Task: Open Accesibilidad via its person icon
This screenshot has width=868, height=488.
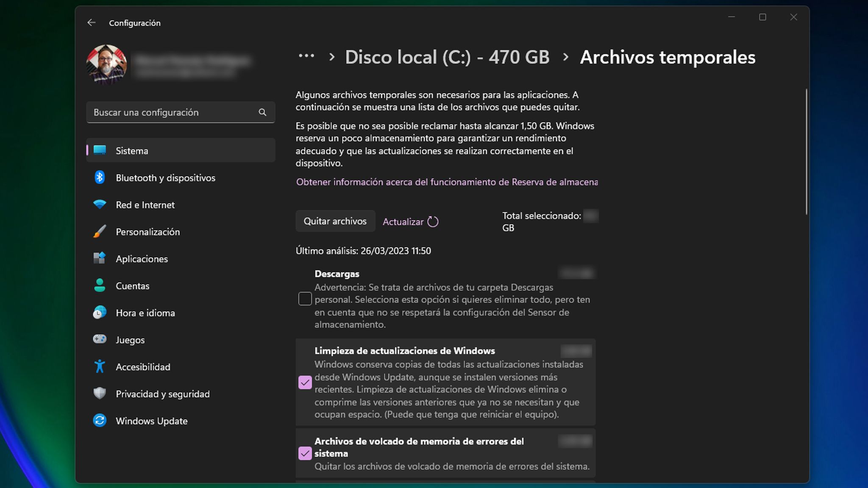Action: 100,366
